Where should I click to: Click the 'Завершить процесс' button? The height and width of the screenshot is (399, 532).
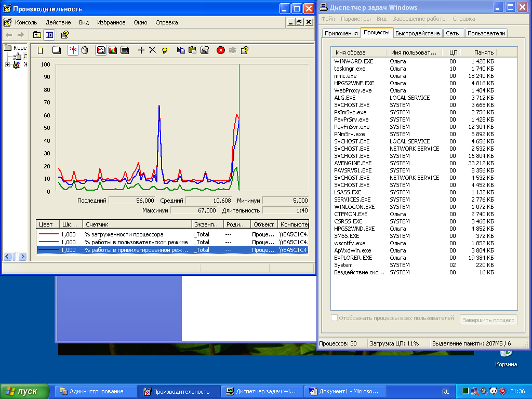tap(488, 320)
